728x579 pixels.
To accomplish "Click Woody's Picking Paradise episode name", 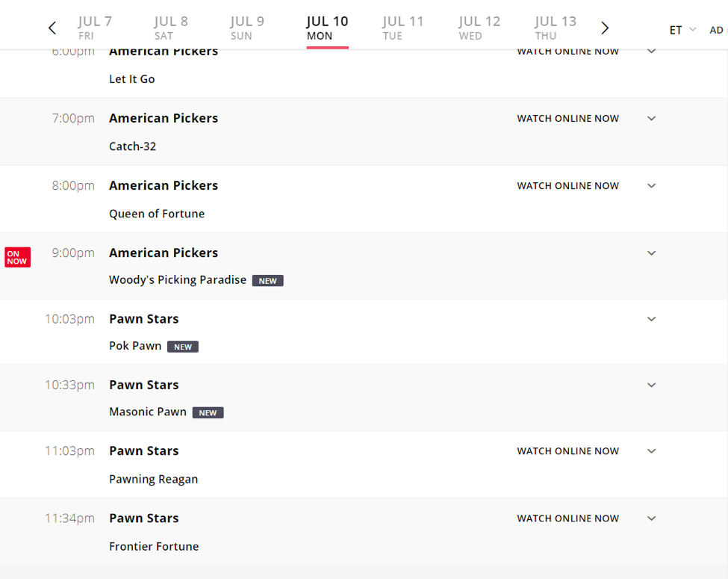I will 178,280.
